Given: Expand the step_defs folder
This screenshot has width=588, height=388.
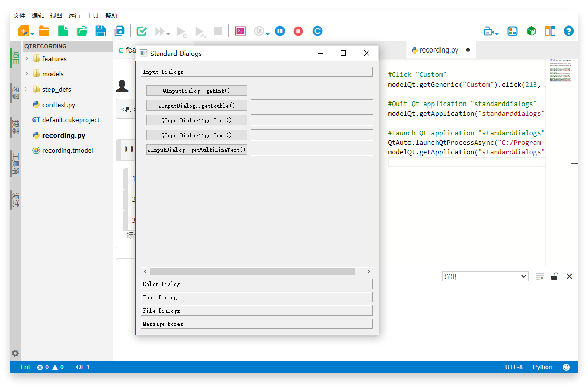Looking at the screenshot, I should (27, 89).
